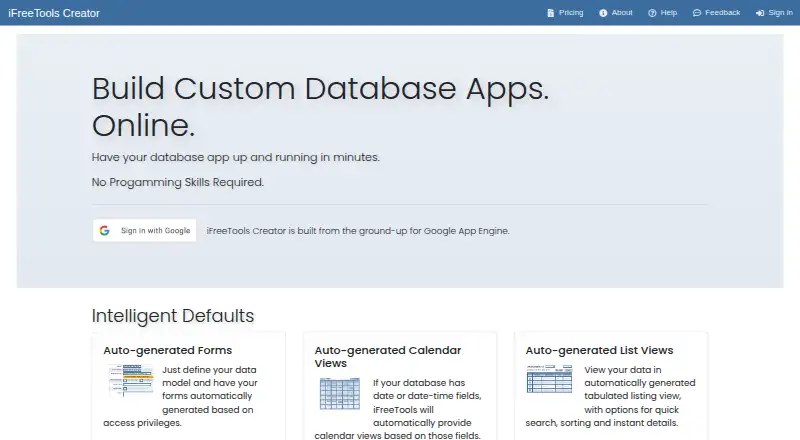Viewport: 800px width, 440px height.
Task: Click the Auto-generated List Views heading
Action: pos(599,350)
